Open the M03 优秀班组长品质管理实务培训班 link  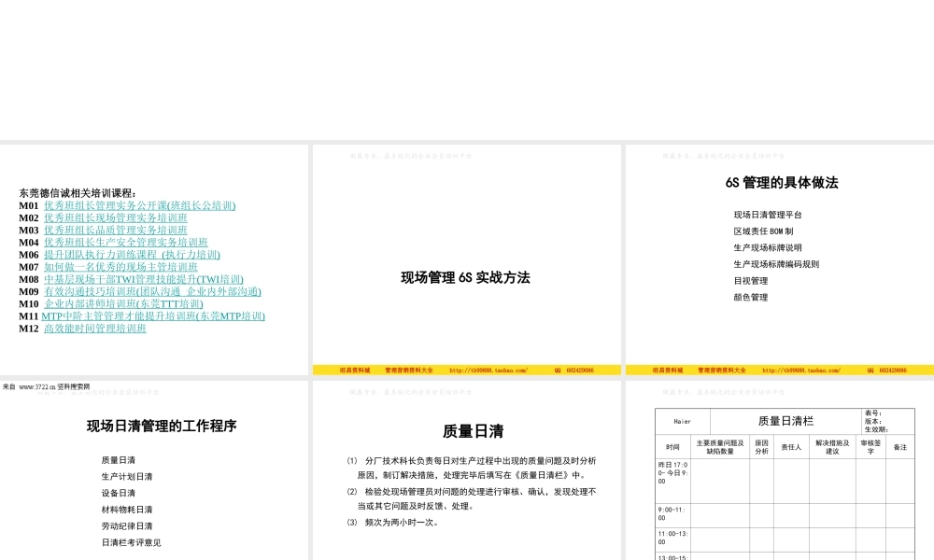pos(114,229)
